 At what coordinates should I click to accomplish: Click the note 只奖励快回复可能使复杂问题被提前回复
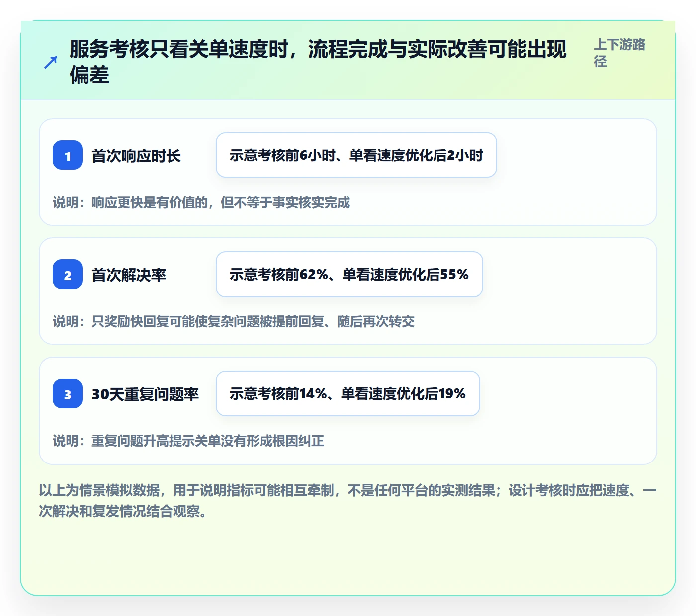208,322
